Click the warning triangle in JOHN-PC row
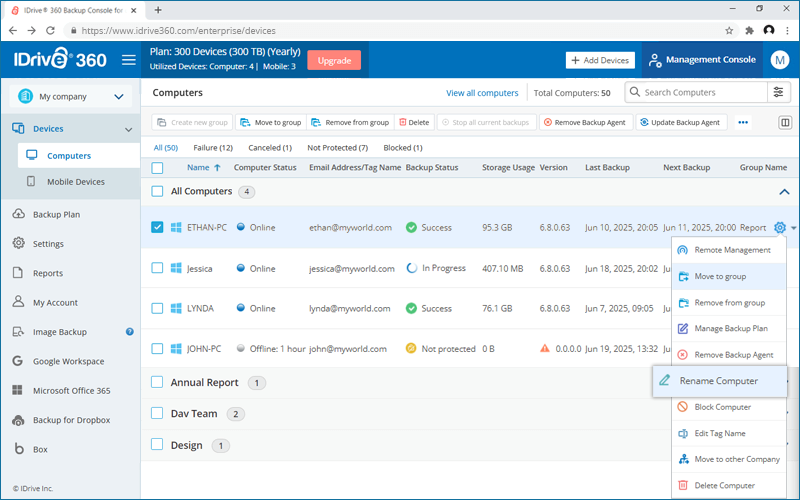 click(544, 348)
